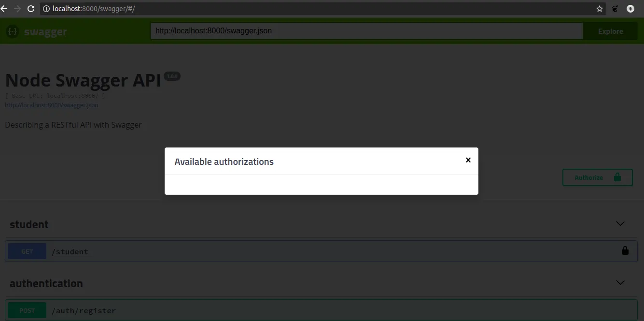Click the Available authorizations heading
This screenshot has width=644, height=321.
click(224, 162)
